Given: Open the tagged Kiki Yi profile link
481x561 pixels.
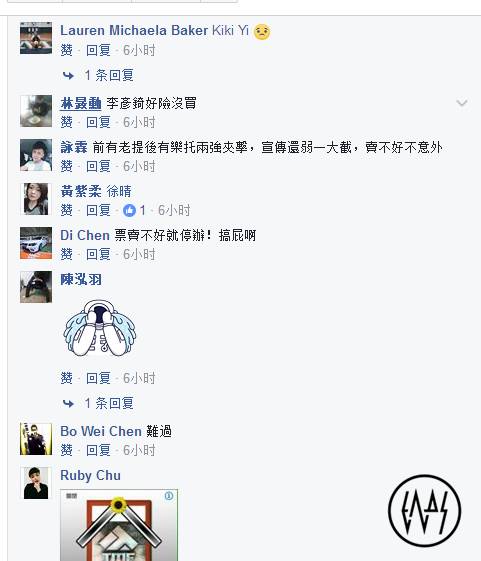Looking at the screenshot, I should point(230,30).
